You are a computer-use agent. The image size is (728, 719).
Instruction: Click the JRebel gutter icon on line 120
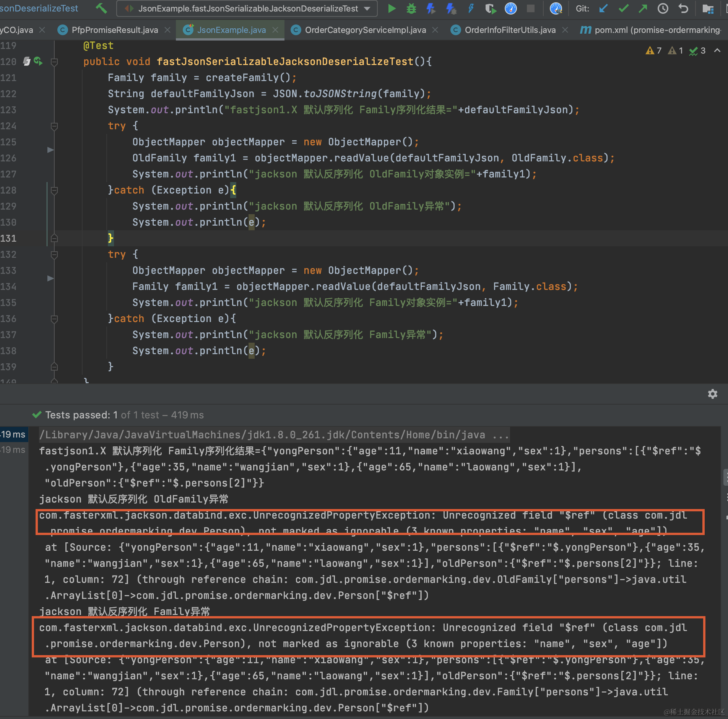pos(27,61)
